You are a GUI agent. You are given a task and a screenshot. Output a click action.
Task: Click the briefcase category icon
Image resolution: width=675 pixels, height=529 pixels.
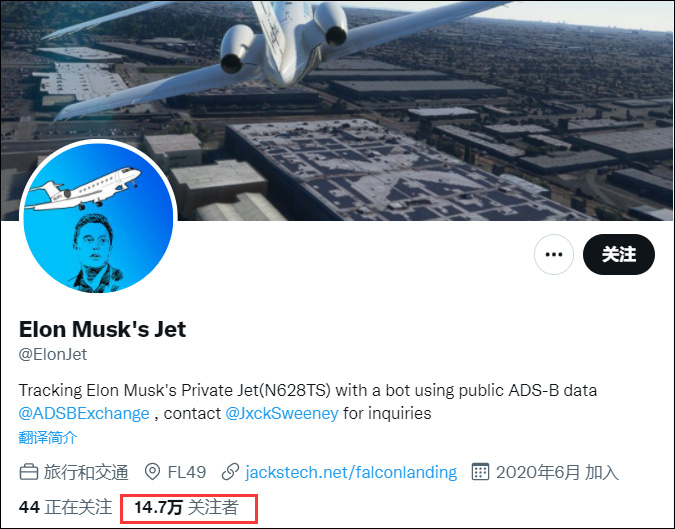[x=29, y=472]
